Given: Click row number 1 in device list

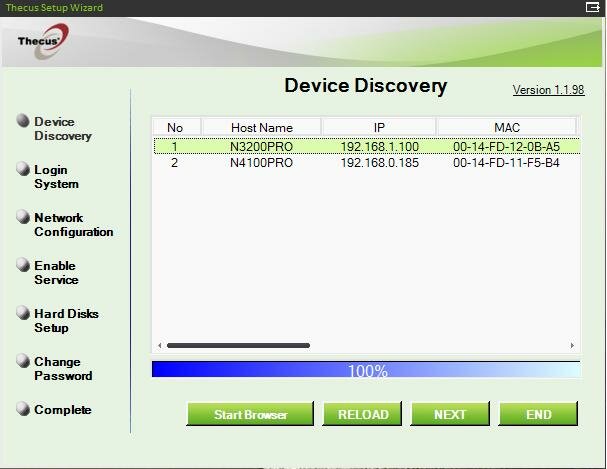Looking at the screenshot, I should coord(175,147).
